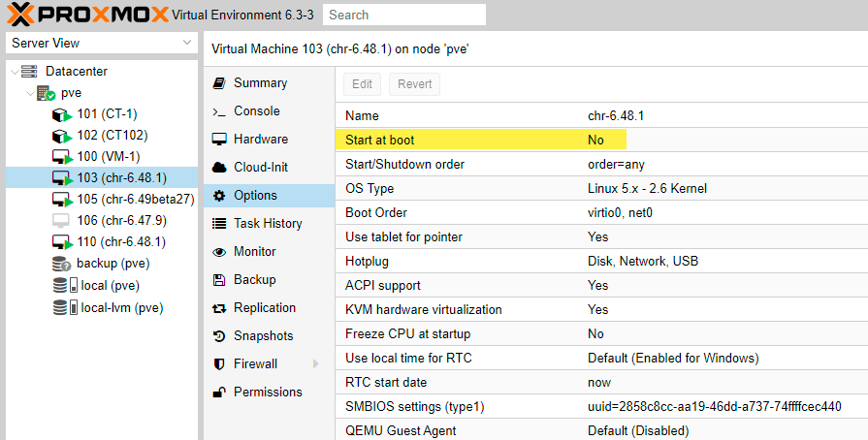Click the pve node icon
Viewport: 868px width, 440px height.
(x=46, y=93)
